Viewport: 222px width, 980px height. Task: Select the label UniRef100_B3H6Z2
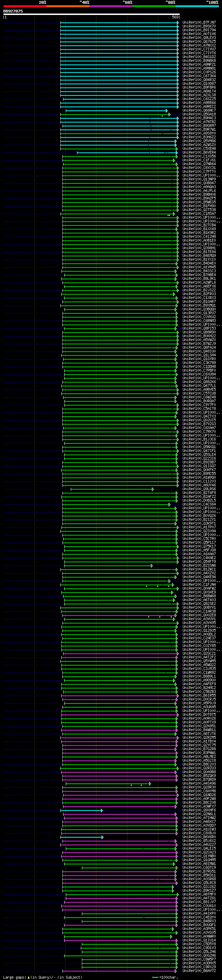(199, 137)
